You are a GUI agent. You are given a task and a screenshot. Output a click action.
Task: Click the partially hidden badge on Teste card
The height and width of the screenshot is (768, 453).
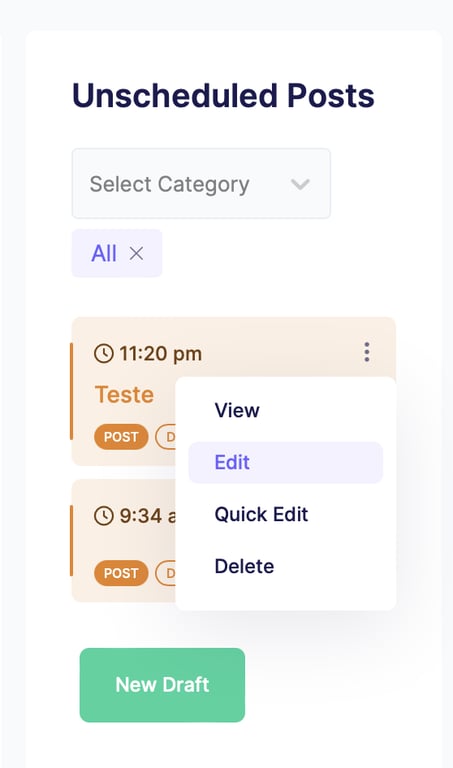pos(166,437)
